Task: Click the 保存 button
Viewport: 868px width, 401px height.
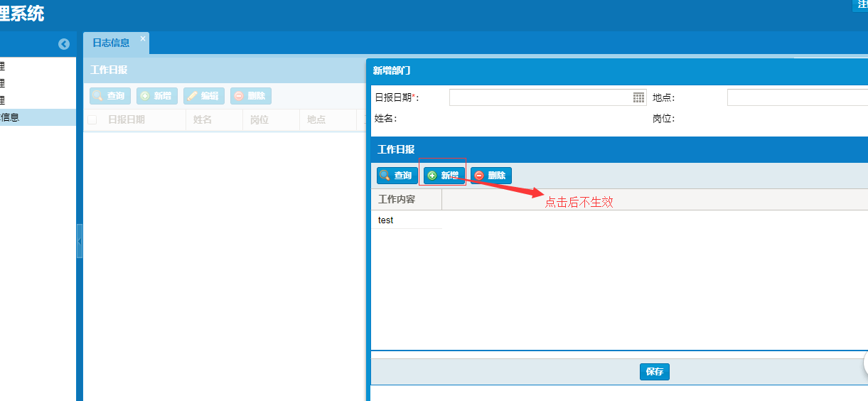Action: coord(654,372)
